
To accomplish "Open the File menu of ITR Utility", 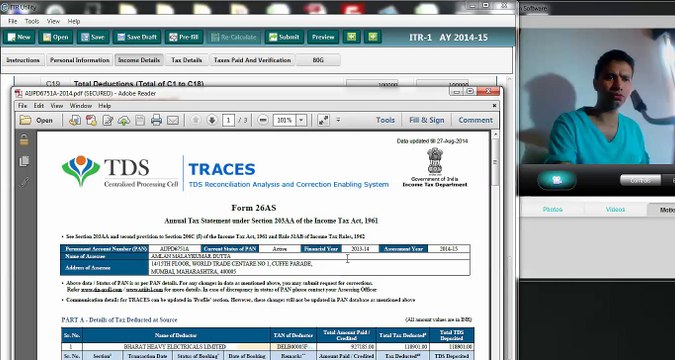I will pyautogui.click(x=12, y=21).
